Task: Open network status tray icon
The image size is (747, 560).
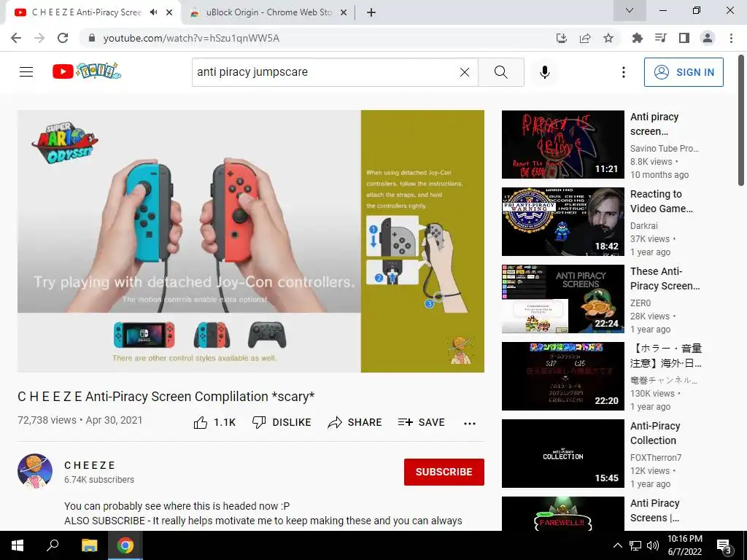Action: click(635, 545)
